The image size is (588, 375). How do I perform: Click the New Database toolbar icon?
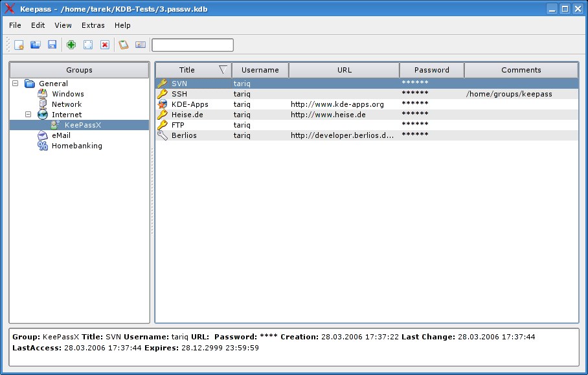19,45
